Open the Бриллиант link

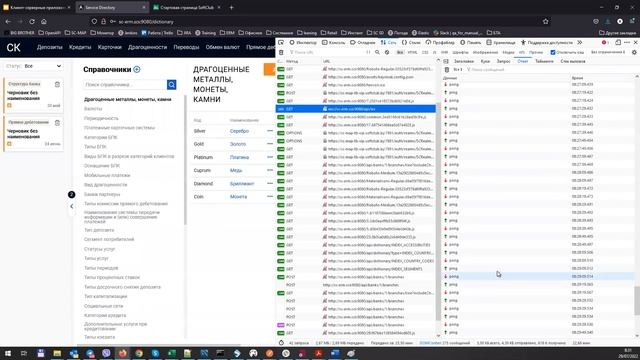[x=242, y=184]
